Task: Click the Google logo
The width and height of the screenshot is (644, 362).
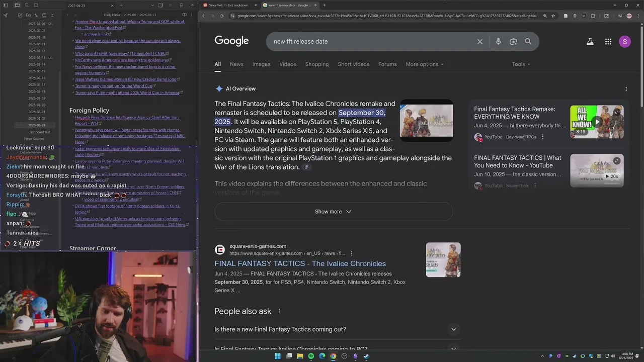Action: [231, 41]
